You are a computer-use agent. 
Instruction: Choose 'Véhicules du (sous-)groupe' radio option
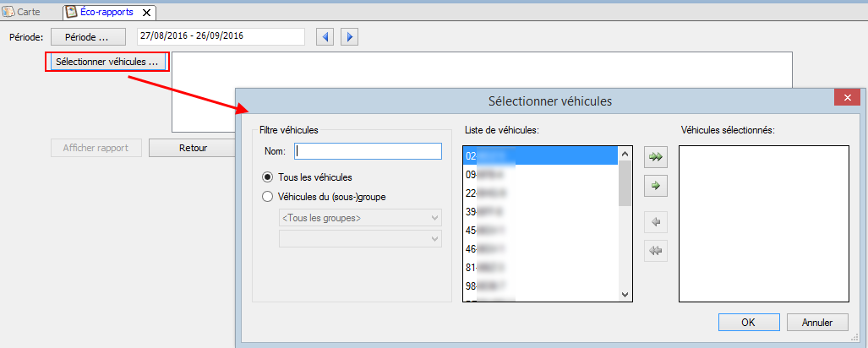point(268,197)
